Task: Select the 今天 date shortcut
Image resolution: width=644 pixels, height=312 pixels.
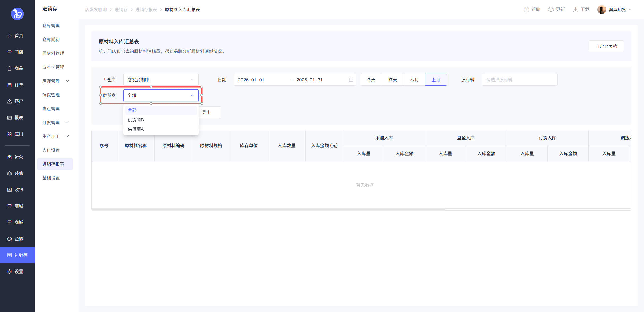Action: pyautogui.click(x=371, y=80)
